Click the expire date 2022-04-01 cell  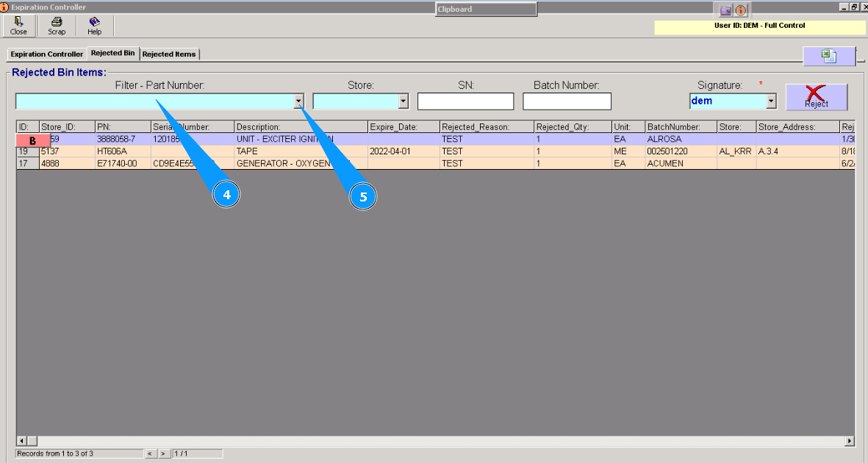[x=404, y=151]
